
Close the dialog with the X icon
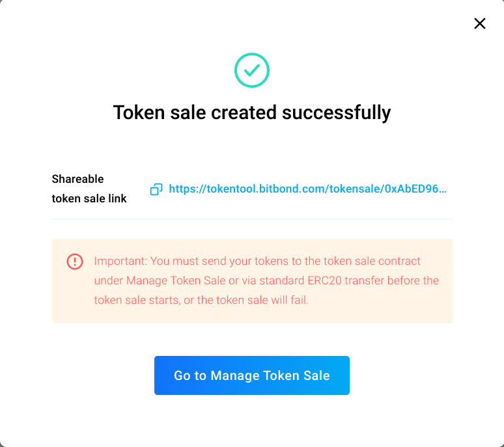480,24
